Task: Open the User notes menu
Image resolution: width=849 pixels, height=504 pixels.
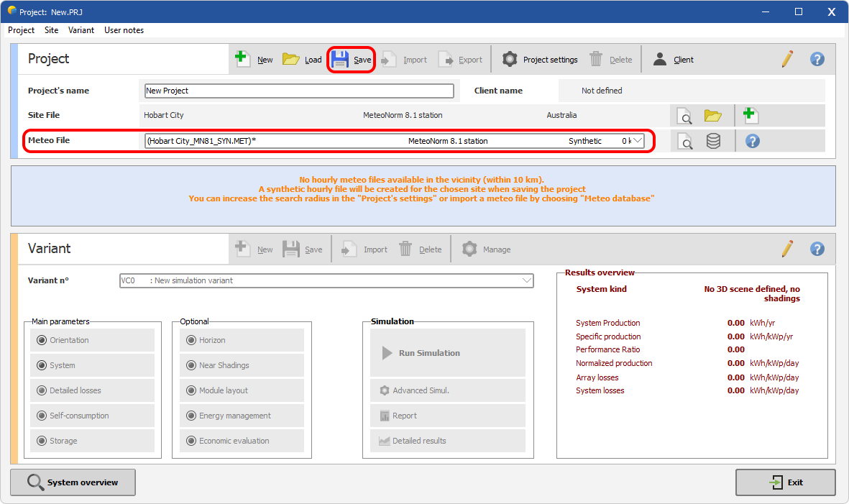Action: coord(124,30)
